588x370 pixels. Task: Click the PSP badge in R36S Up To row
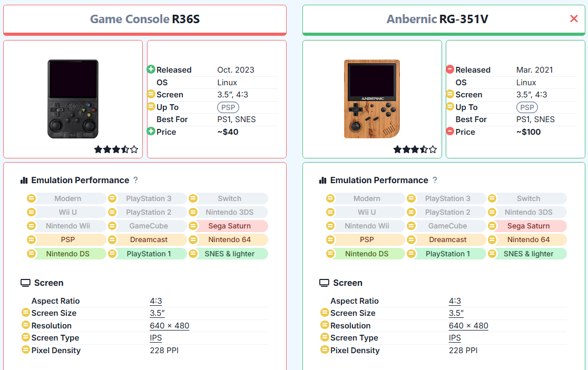point(228,107)
